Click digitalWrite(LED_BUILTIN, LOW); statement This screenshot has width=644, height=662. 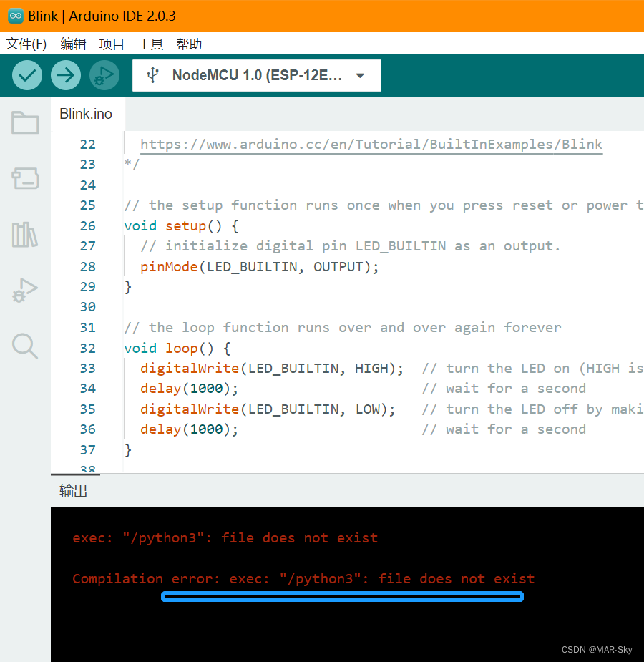(x=268, y=409)
